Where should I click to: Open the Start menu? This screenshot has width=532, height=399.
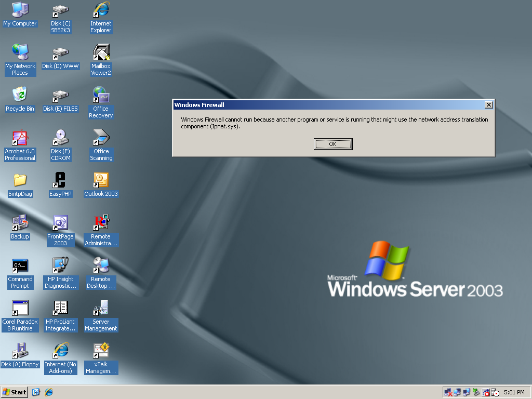(x=15, y=392)
